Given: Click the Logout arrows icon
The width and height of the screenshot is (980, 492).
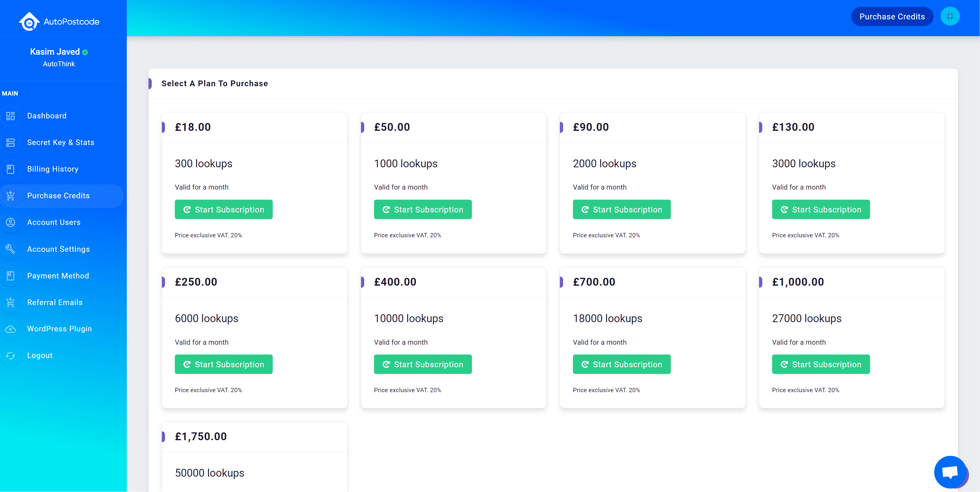Looking at the screenshot, I should pos(11,355).
